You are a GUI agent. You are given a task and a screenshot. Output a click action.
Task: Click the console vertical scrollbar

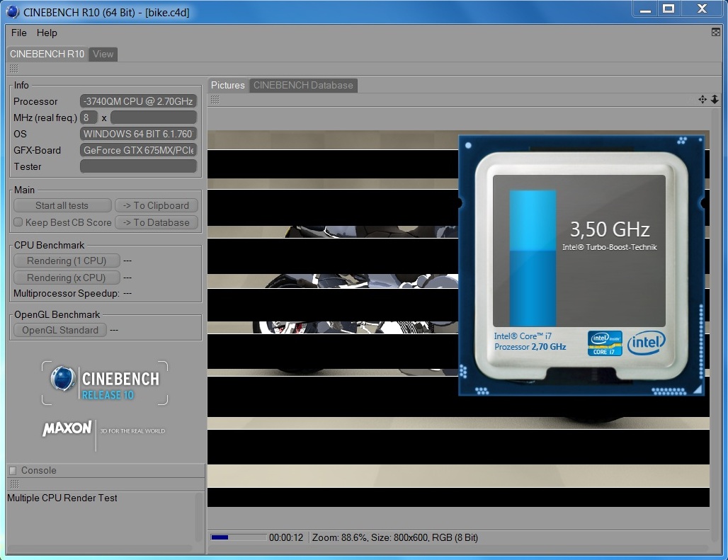[199, 518]
